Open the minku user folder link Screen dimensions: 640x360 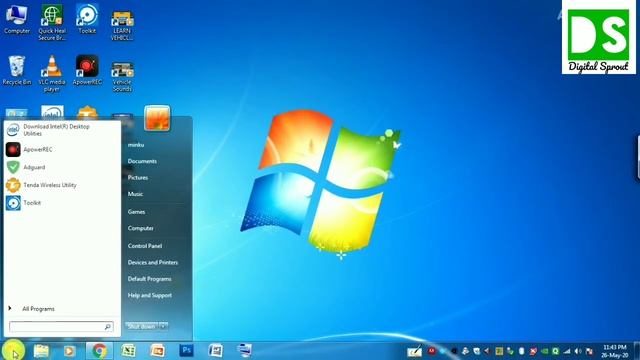(136, 145)
